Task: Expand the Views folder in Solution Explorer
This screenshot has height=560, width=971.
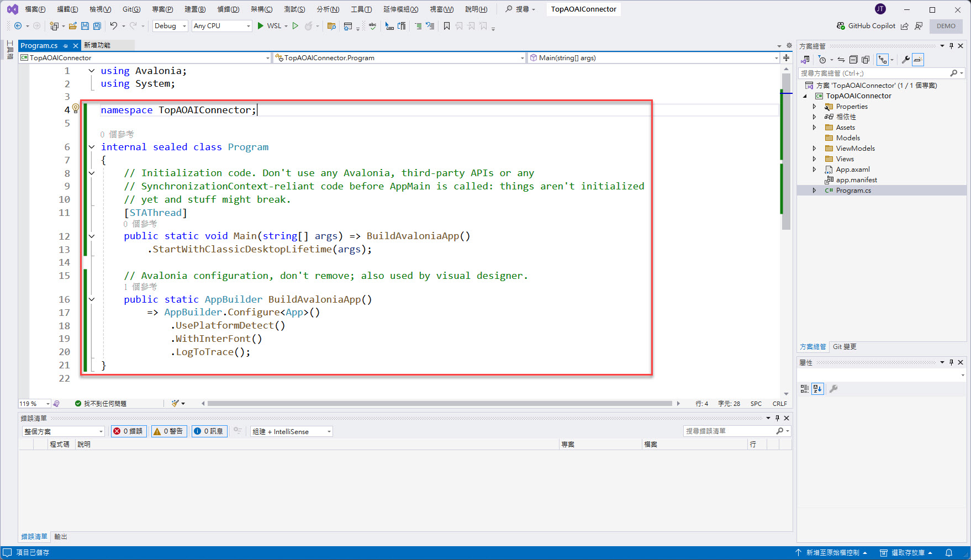Action: [x=814, y=159]
